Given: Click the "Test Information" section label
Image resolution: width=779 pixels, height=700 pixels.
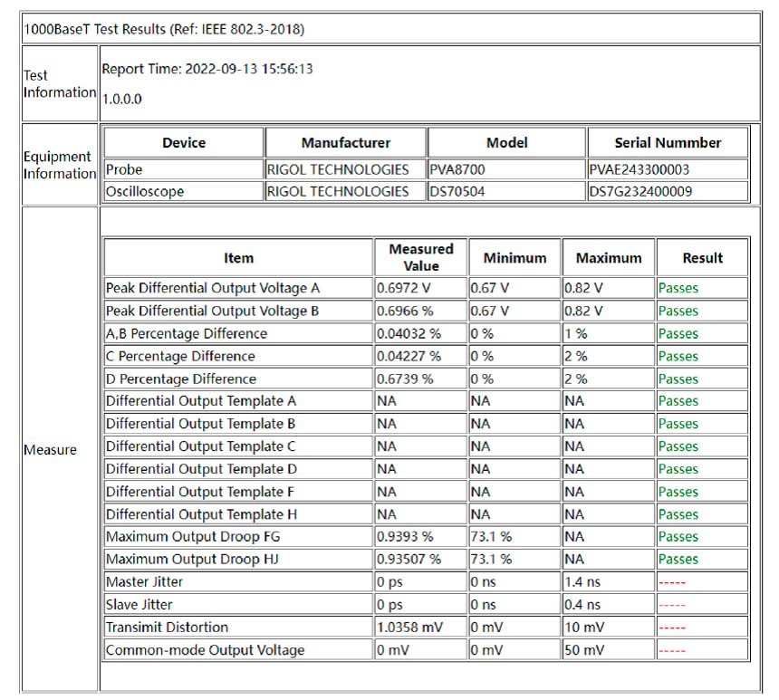Looking at the screenshot, I should click(x=60, y=84).
